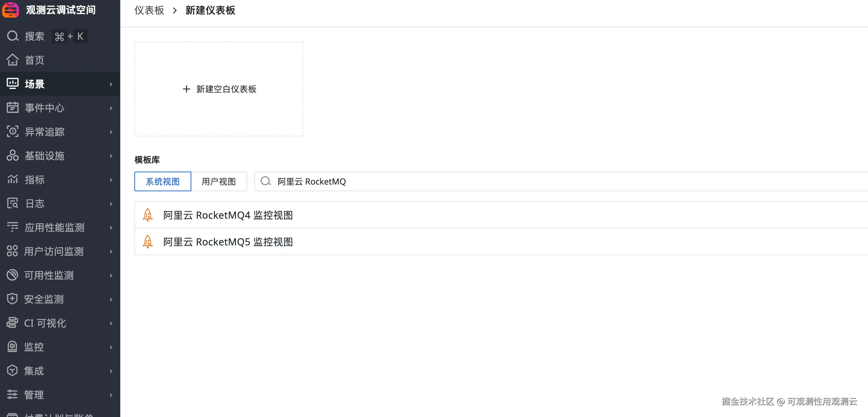Click the 事件中心 calendar icon
The width and height of the screenshot is (868, 417).
click(13, 108)
